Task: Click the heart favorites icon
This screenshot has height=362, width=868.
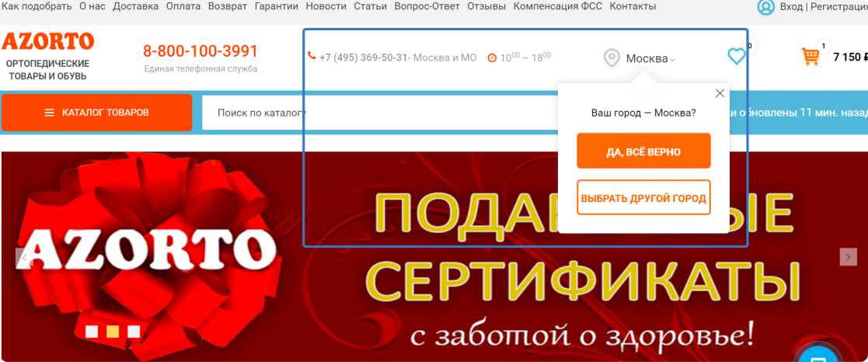Action: pyautogui.click(x=736, y=56)
